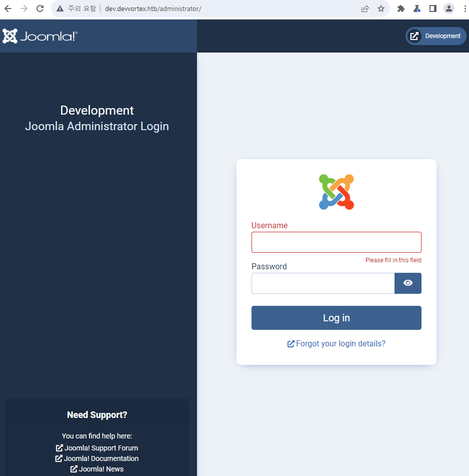Select the address bar URL dev.devvortex.htb/administrator/
This screenshot has height=476, width=469.
click(153, 9)
